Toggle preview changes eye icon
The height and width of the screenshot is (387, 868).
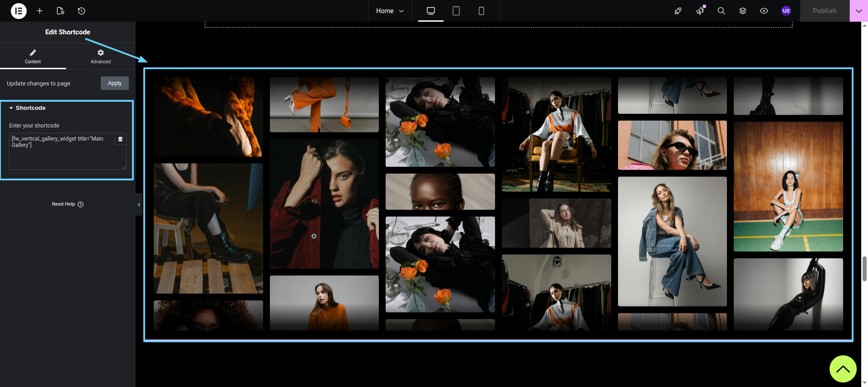[x=764, y=11]
